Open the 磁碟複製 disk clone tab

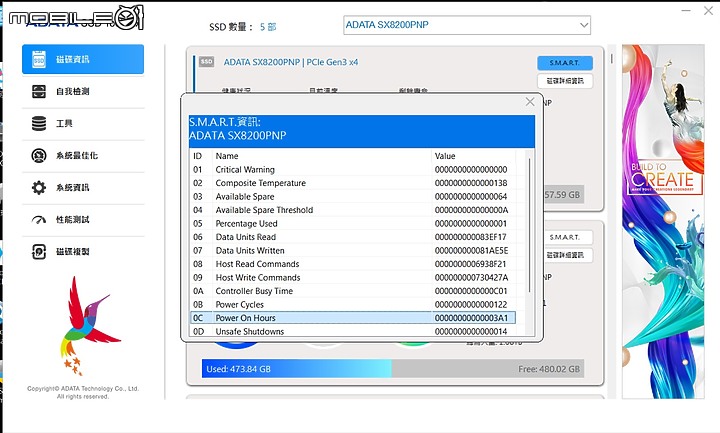coord(83,252)
